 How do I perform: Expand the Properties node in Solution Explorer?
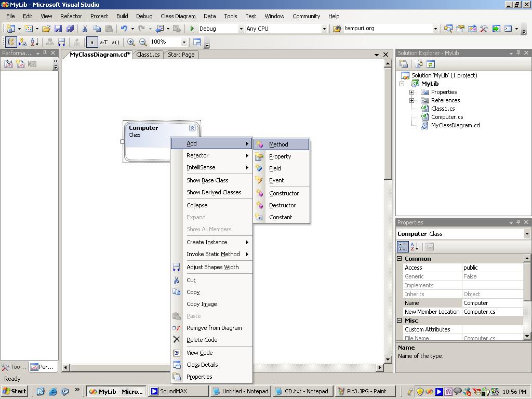[x=411, y=92]
